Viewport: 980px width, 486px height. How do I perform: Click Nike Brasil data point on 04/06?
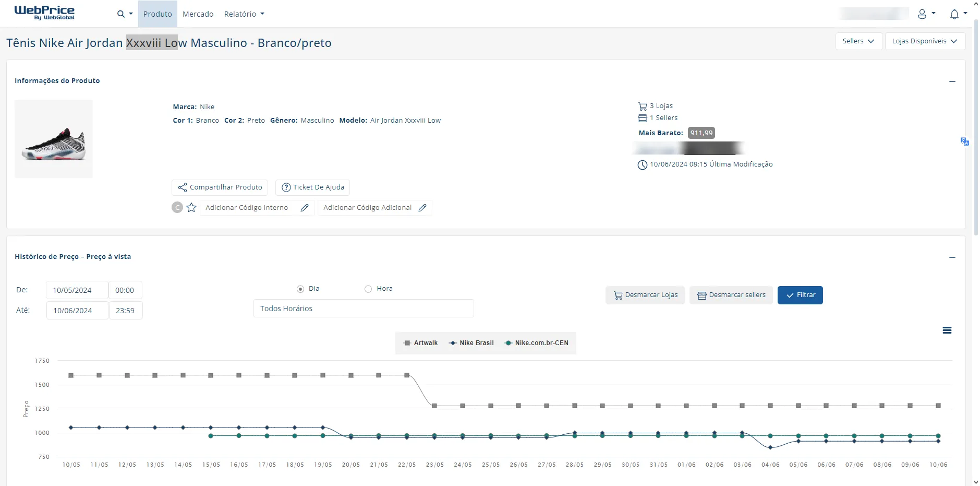click(770, 447)
